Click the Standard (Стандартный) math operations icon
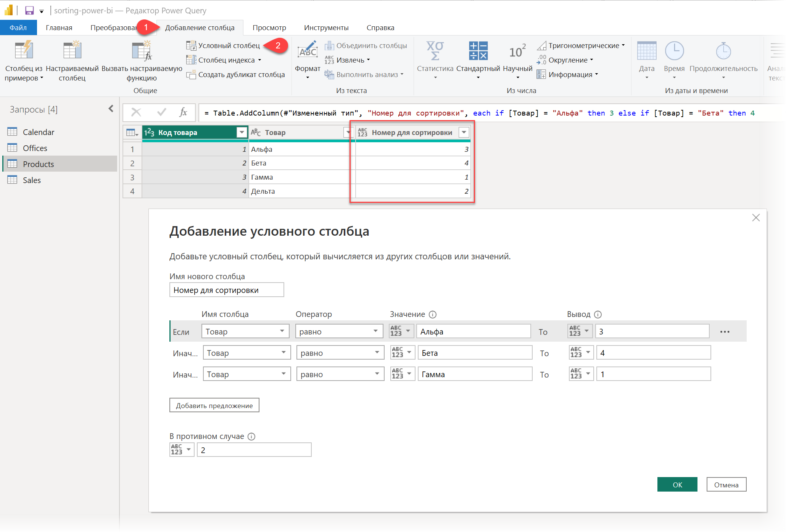The image size is (786, 532). [478, 51]
